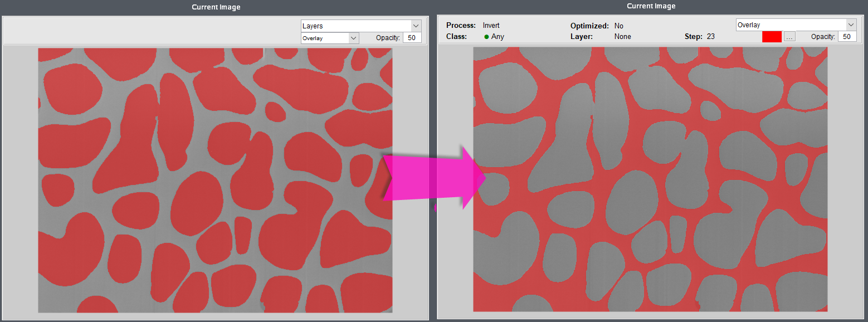Click the 'Optimized:' label
Viewport: 868px width, 322px height.
[589, 26]
